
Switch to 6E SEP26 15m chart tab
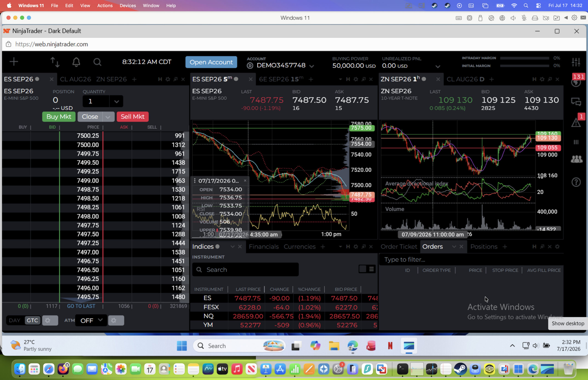[x=281, y=79]
